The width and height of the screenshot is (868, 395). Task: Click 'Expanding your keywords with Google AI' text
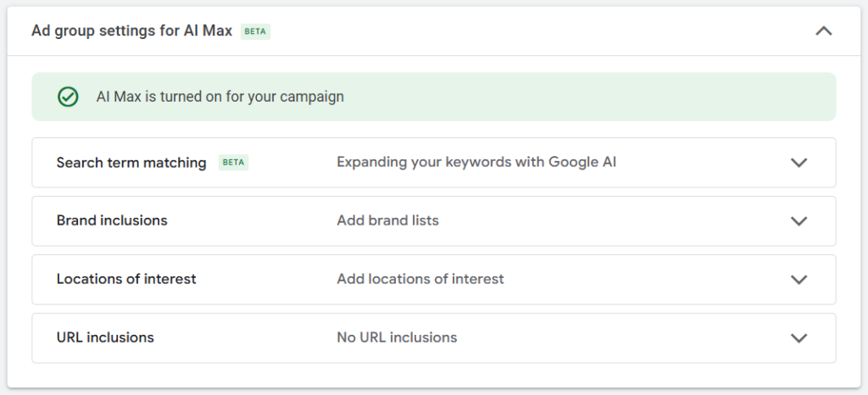coord(476,162)
